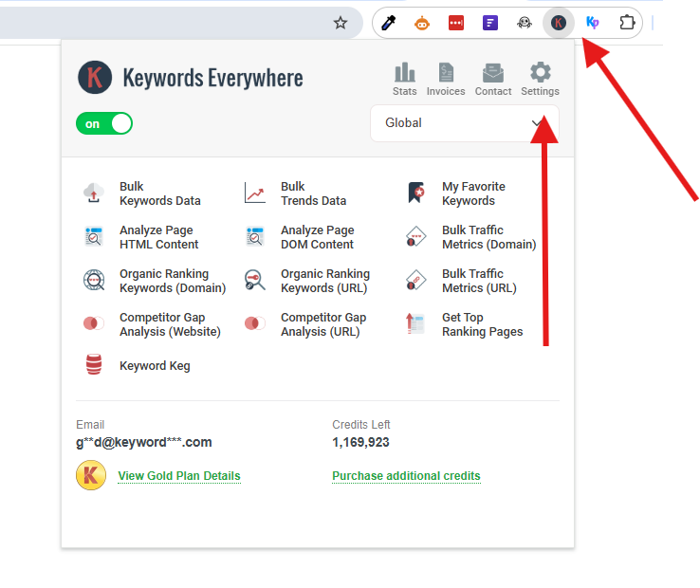Viewport: 700px width, 588px height.
Task: Open Invoices via the document icon
Action: pos(446,72)
